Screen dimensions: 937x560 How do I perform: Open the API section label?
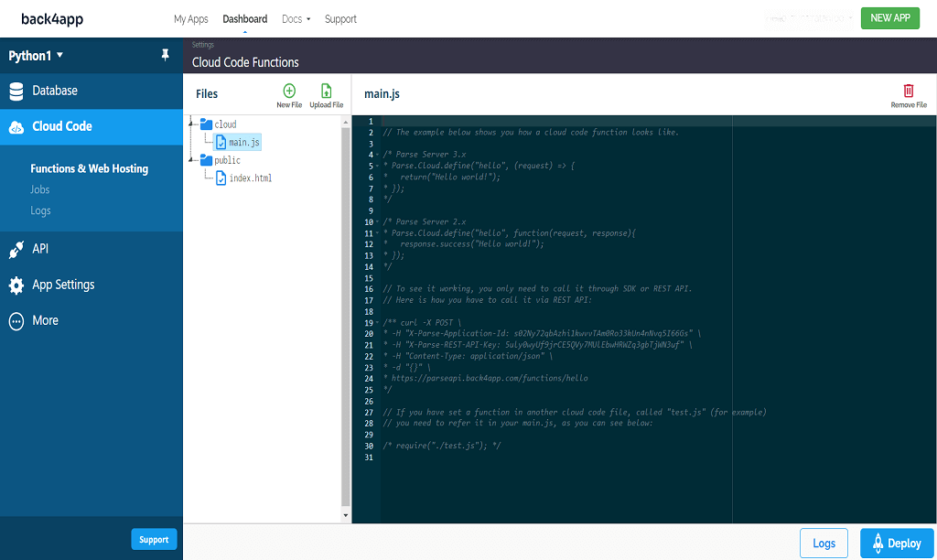click(x=40, y=249)
